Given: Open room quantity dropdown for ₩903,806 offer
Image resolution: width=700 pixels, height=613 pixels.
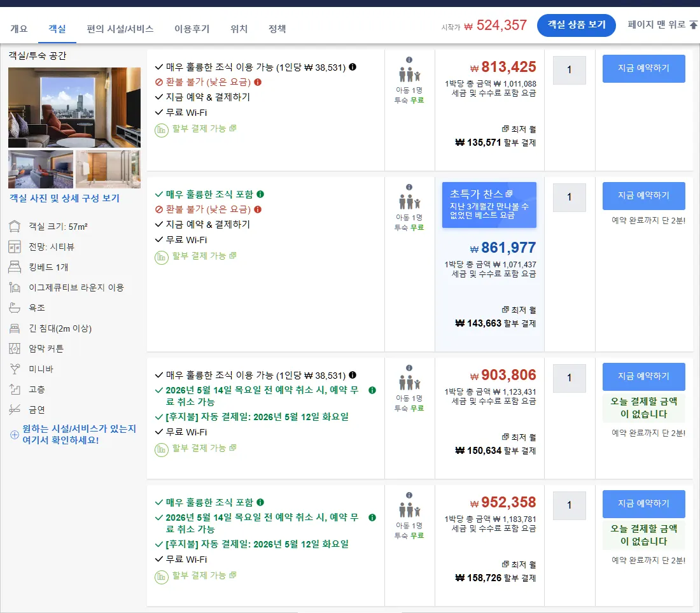Looking at the screenshot, I should 569,378.
